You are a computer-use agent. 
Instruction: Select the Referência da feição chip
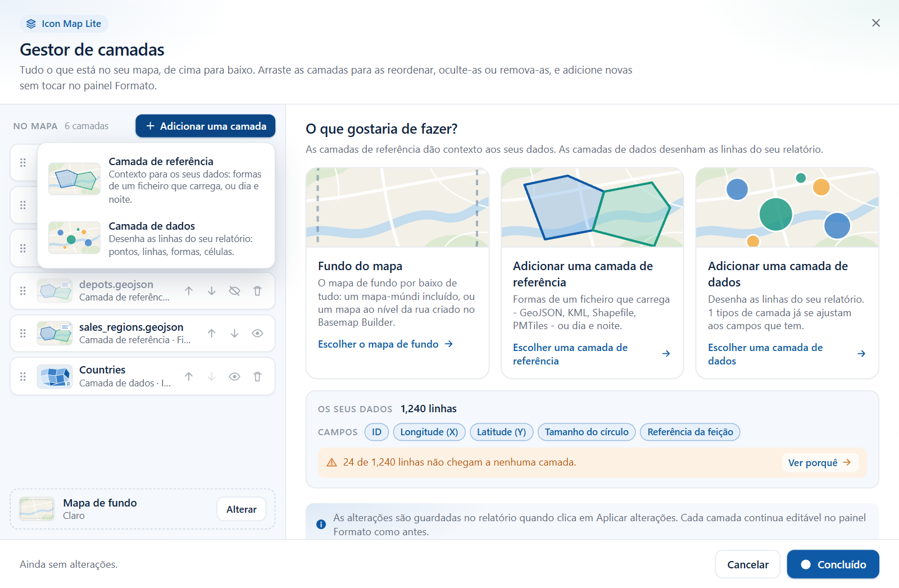pos(690,432)
